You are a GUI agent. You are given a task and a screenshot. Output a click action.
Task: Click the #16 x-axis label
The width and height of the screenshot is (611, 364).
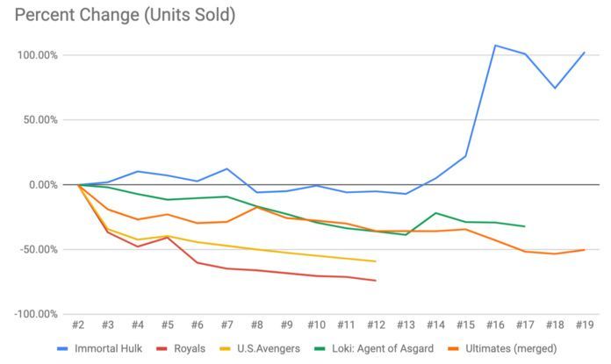click(x=495, y=325)
